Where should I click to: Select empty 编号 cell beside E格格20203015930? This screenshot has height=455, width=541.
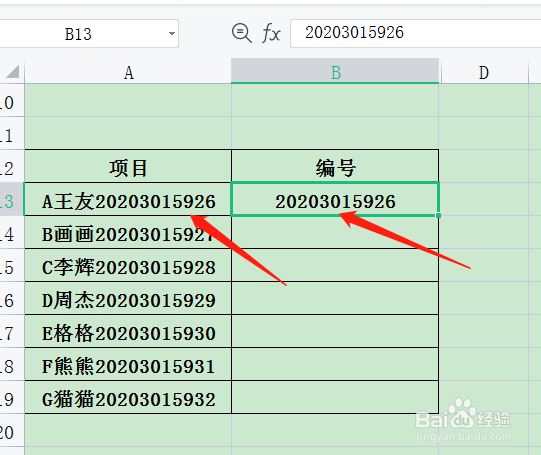click(335, 332)
